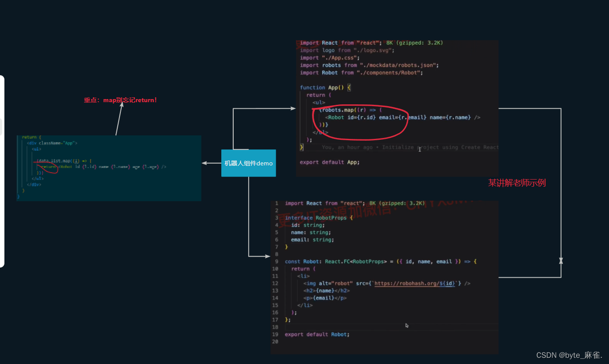Click the name: string; line
Viewport: 609px width, 364px height.
pos(311,232)
